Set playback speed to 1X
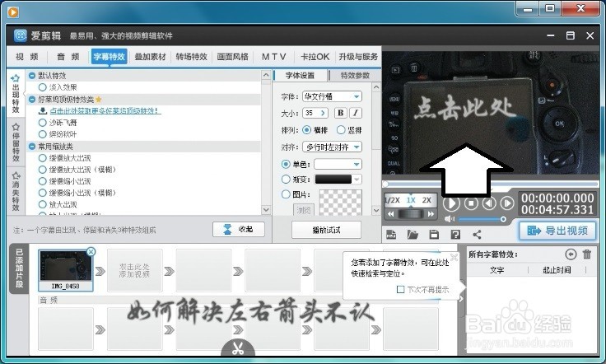Image resolution: width=606 pixels, height=364 pixels. tap(410, 200)
